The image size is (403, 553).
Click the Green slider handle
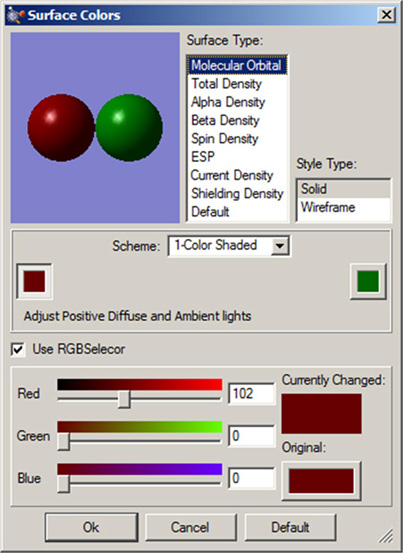tap(63, 442)
